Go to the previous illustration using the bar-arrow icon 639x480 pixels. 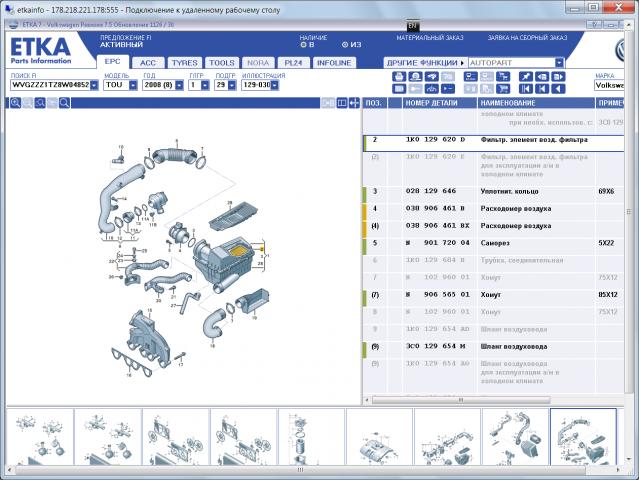pyautogui.click(x=542, y=89)
